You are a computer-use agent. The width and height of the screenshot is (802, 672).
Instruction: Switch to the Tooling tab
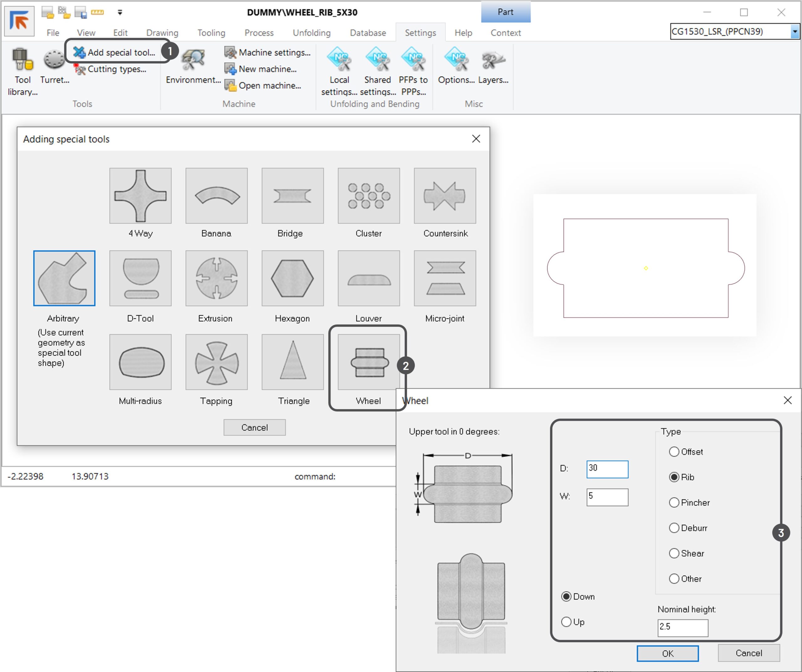click(211, 33)
